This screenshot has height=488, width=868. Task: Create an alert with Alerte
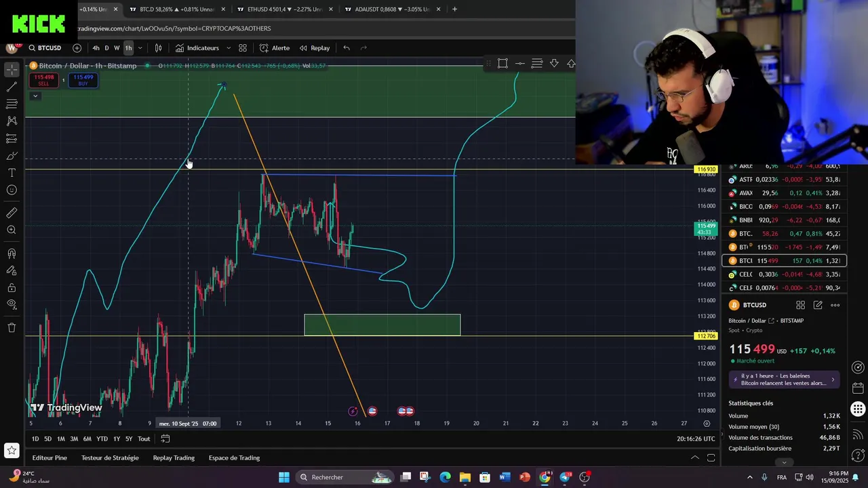pyautogui.click(x=275, y=48)
